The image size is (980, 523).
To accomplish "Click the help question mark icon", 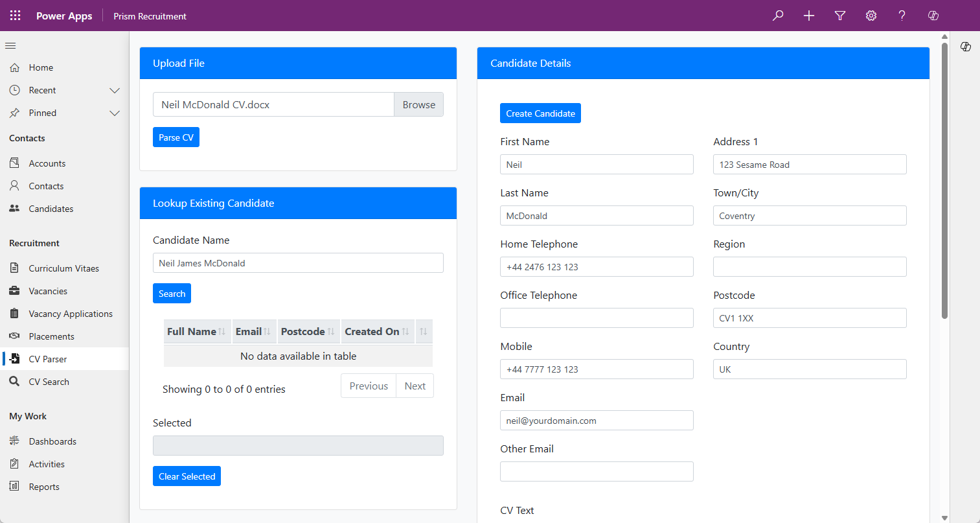I will (902, 16).
